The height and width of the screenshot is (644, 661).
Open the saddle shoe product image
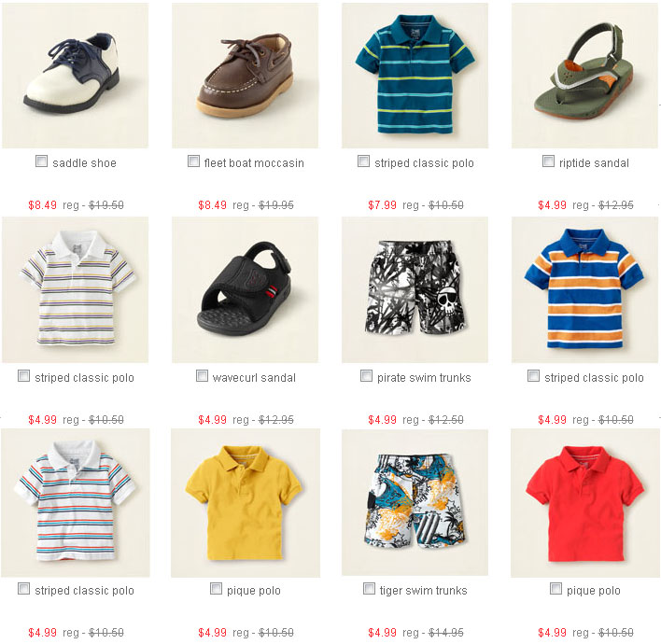(x=75, y=76)
